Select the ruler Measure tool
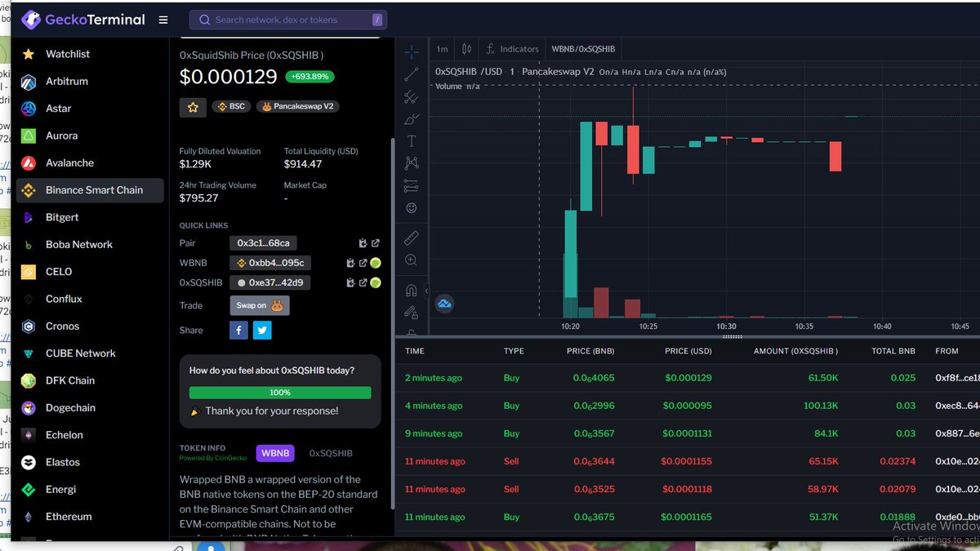 (412, 238)
